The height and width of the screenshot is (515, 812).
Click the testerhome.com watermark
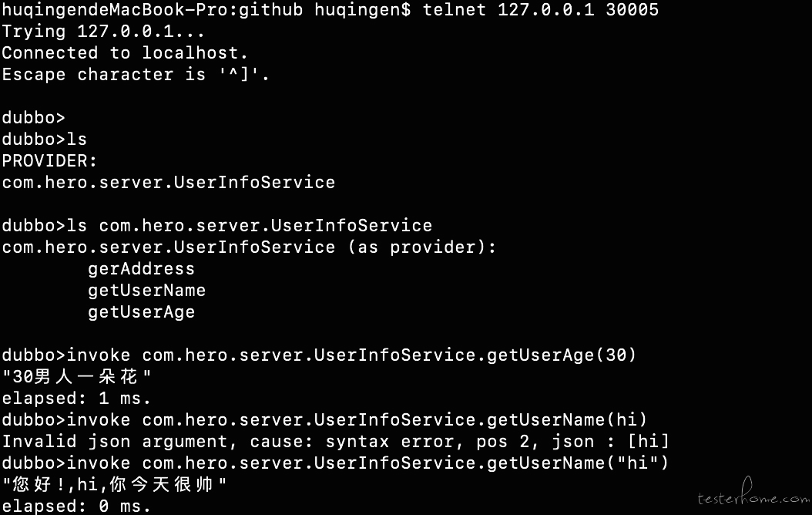[x=753, y=493]
